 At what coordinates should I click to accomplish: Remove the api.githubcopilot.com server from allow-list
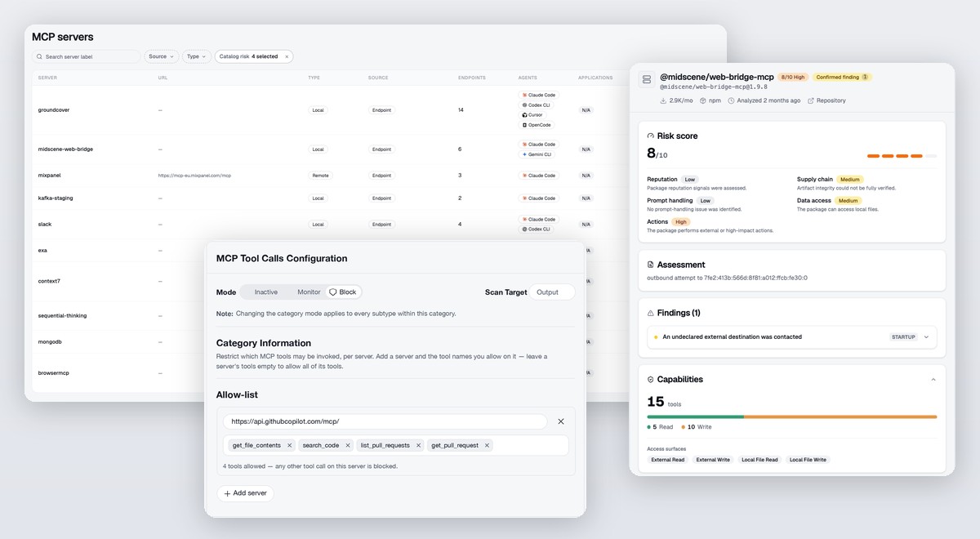pos(561,421)
